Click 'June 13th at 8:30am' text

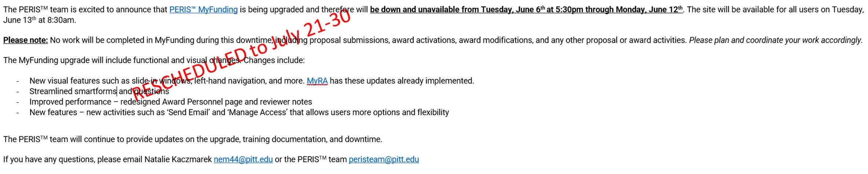(40, 20)
